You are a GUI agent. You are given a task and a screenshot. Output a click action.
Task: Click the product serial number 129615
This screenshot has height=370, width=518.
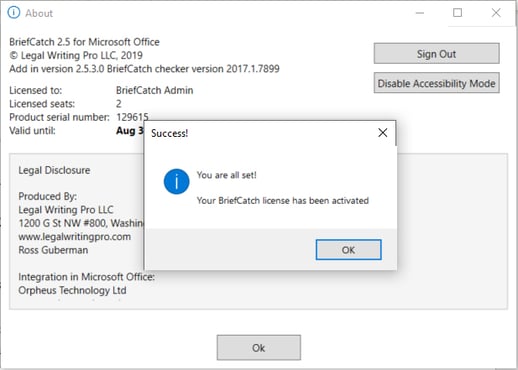(132, 117)
